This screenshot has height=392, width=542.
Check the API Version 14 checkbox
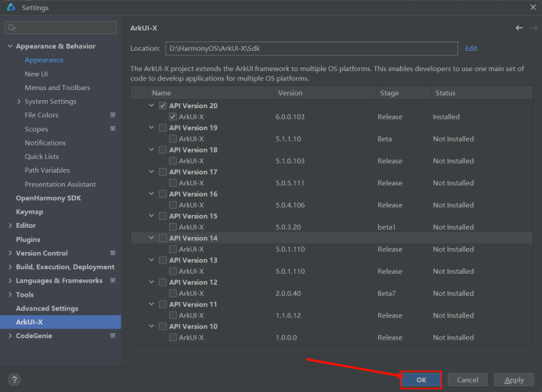[163, 239]
